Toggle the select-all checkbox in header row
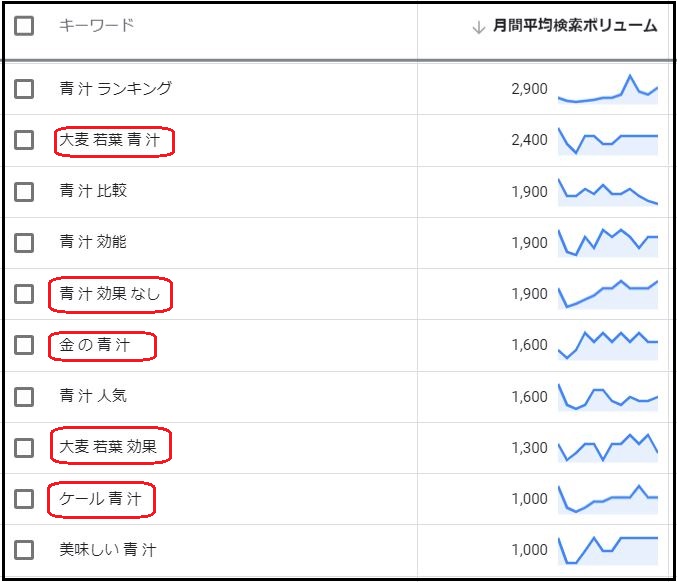 point(24,26)
